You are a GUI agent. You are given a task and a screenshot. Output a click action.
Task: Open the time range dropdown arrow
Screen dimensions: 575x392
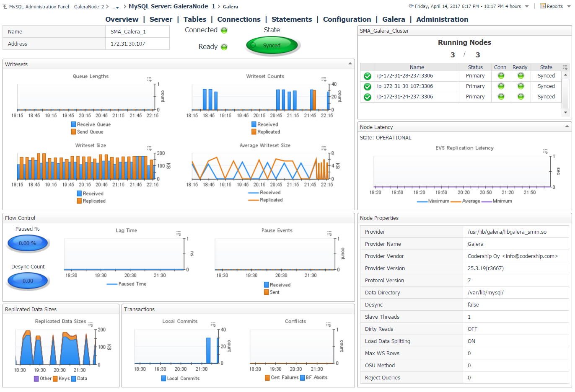(527, 7)
